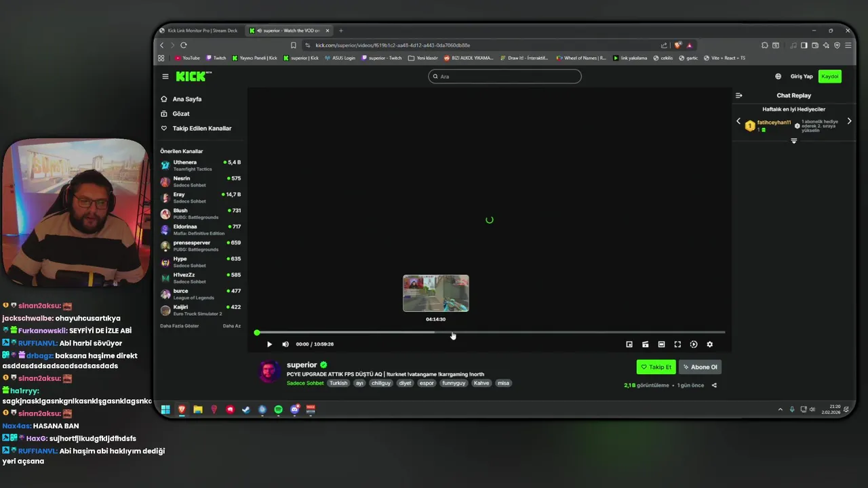Select the espor tag
Viewport: 868px width, 488px height.
pos(427,383)
